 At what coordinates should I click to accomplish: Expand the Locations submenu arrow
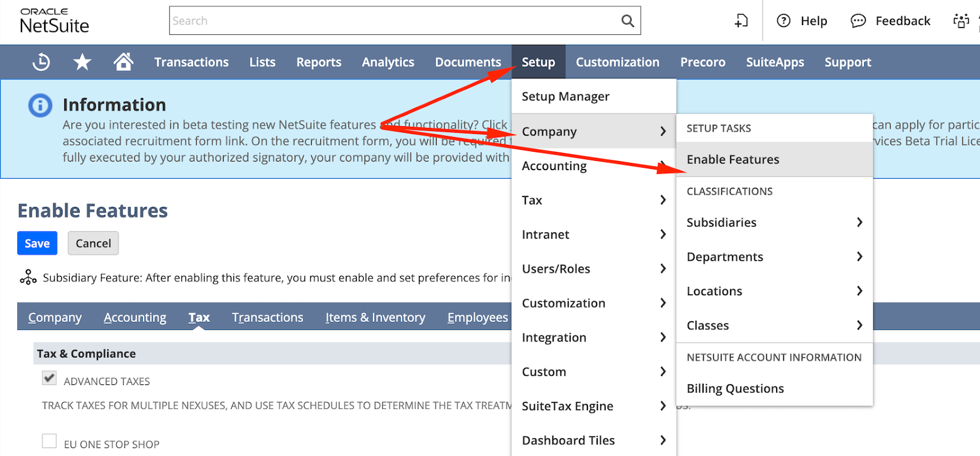(859, 291)
